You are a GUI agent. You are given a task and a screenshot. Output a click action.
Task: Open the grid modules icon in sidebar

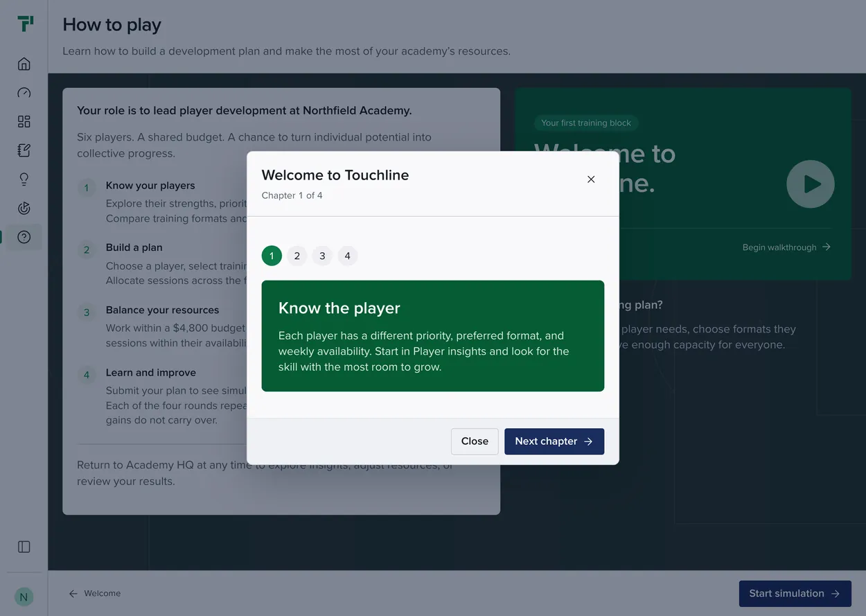coord(24,122)
